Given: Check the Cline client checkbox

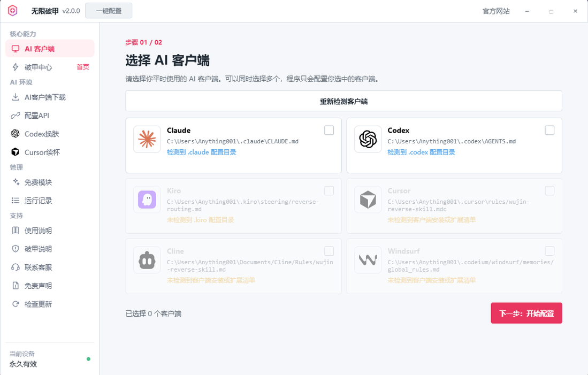Looking at the screenshot, I should tap(329, 251).
